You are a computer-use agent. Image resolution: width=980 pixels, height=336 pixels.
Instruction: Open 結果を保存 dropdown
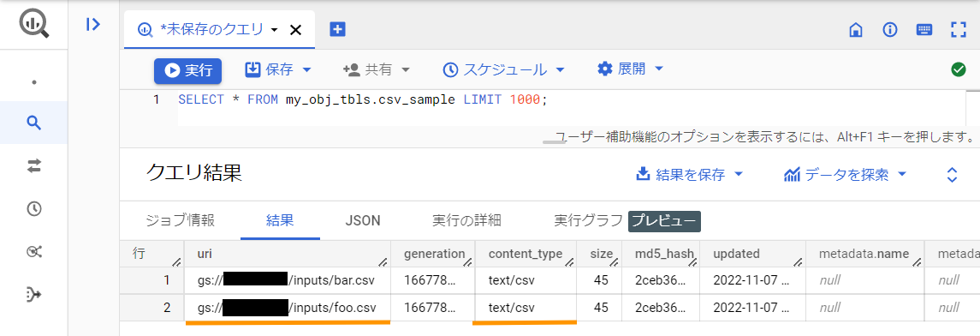689,175
